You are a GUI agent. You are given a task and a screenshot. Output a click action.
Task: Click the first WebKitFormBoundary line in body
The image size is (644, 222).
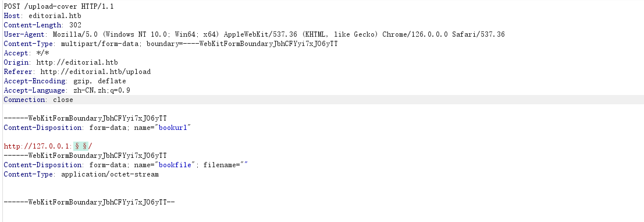click(86, 118)
